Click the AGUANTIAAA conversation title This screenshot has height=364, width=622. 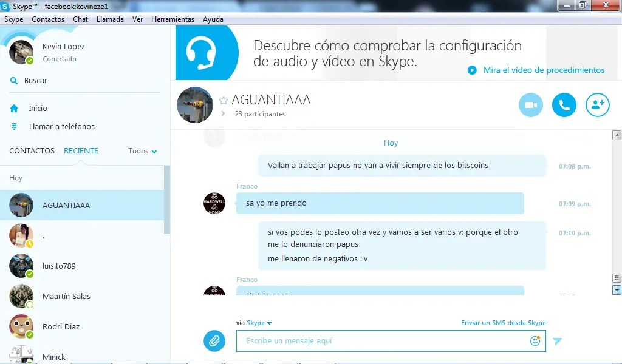click(x=271, y=100)
